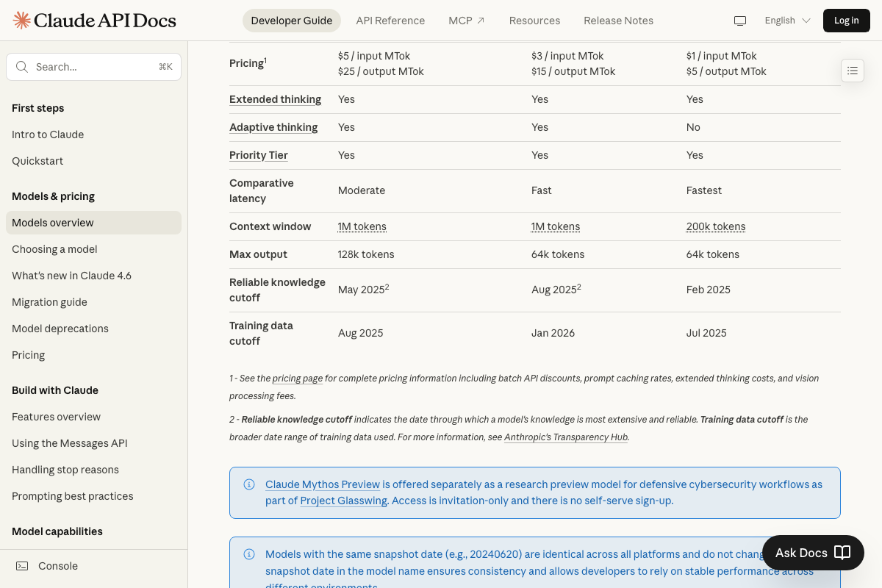Click the 'No' adaptive thinking cell
The width and height of the screenshot is (882, 588).
tap(693, 127)
